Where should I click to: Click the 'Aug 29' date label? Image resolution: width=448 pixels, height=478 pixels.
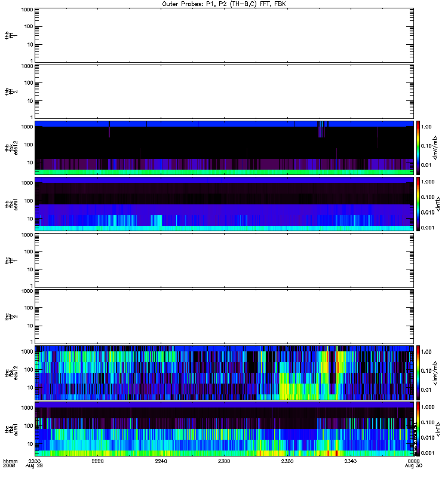pyautogui.click(x=34, y=466)
